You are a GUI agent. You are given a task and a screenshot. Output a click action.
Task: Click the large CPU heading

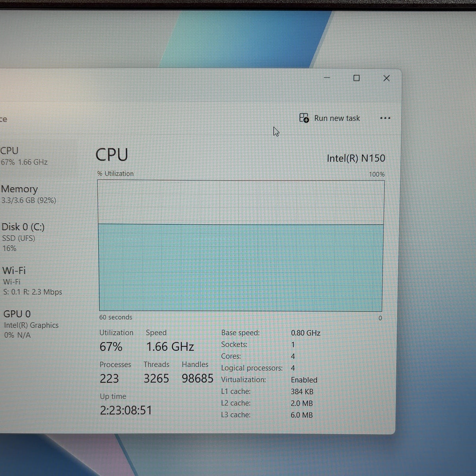click(x=112, y=155)
